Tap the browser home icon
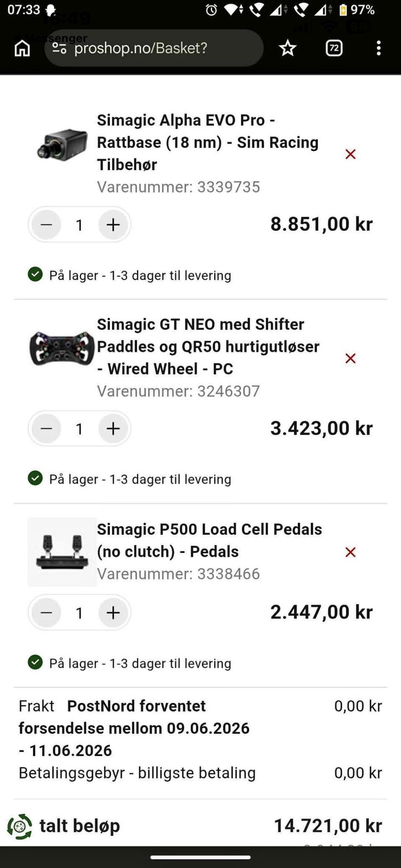The image size is (401, 868). tap(22, 48)
